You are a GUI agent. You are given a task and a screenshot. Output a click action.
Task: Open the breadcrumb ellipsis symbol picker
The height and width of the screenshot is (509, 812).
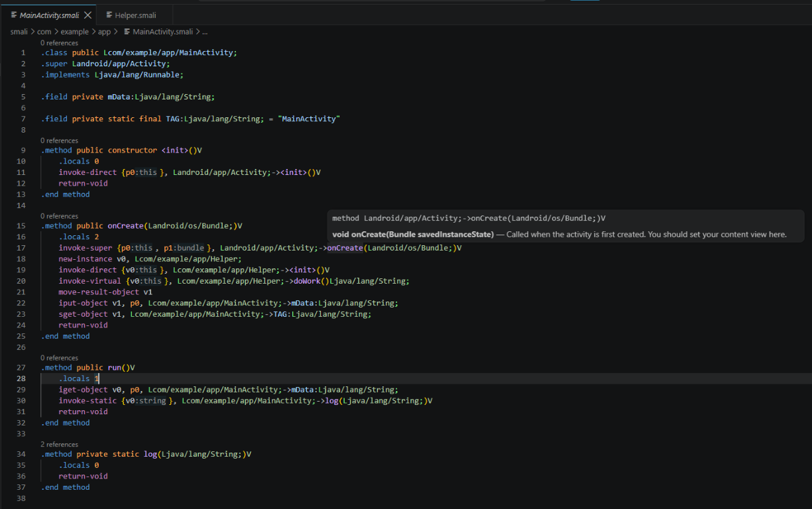(x=205, y=31)
